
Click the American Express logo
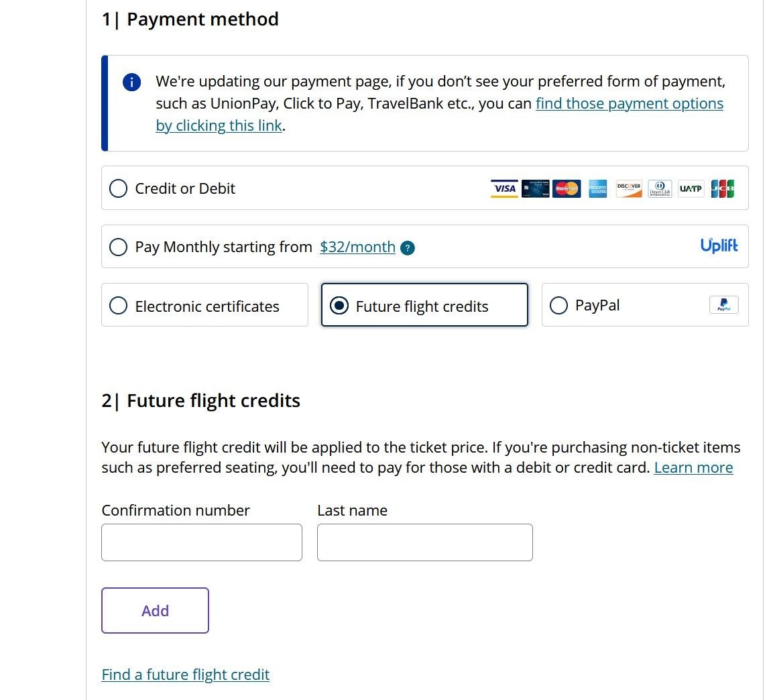[598, 188]
